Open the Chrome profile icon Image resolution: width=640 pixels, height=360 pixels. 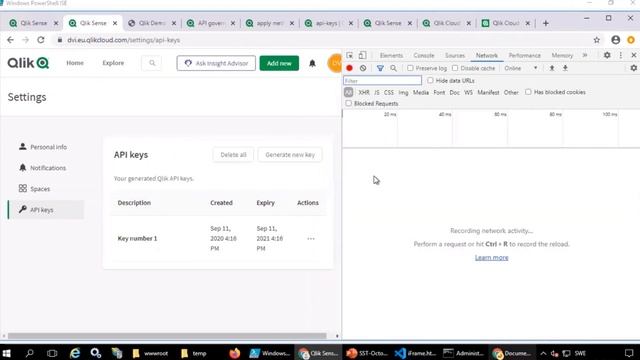click(616, 40)
